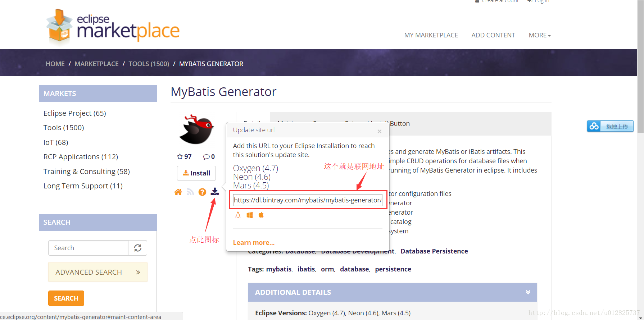Click the database tag
Image resolution: width=644 pixels, height=320 pixels.
coord(354,269)
